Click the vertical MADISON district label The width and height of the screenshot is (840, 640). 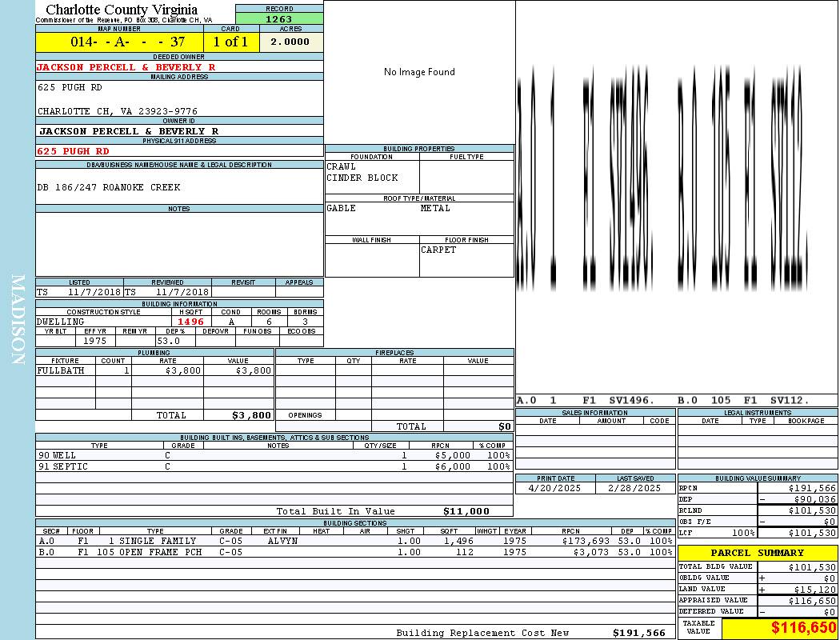point(18,320)
